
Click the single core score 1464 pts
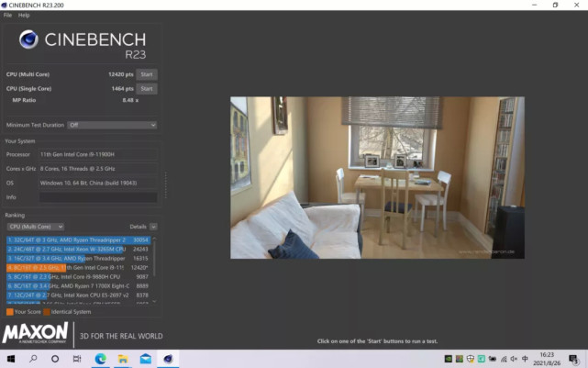click(122, 89)
